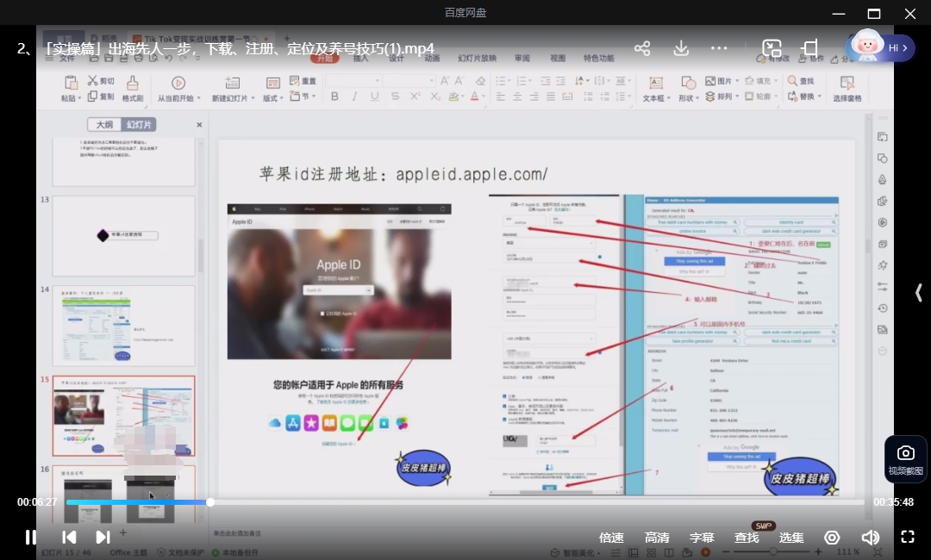Toggle superscript X² formatting
The image size is (931, 560).
[x=415, y=96]
